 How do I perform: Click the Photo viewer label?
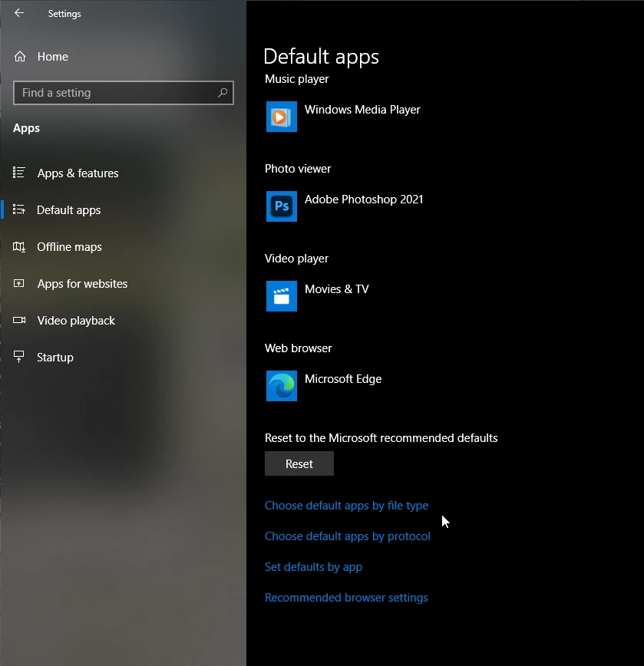[298, 169]
